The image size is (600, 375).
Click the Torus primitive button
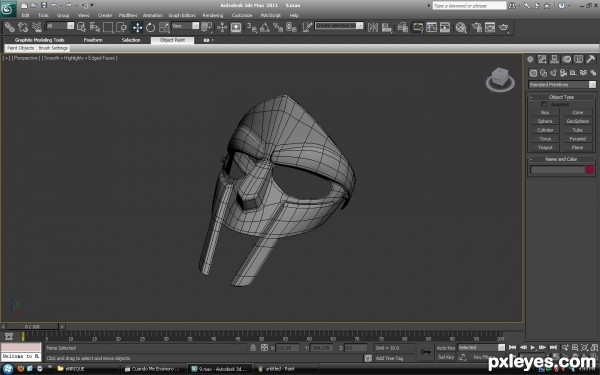coord(545,139)
